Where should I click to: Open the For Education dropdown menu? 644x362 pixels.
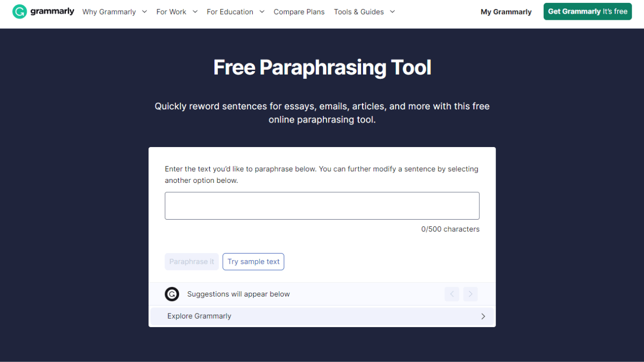click(235, 12)
